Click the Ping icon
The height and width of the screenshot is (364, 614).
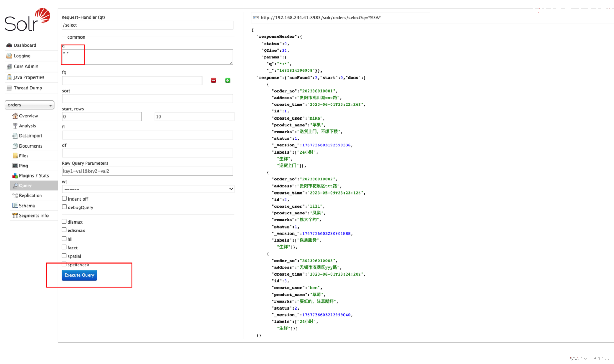[x=15, y=166]
